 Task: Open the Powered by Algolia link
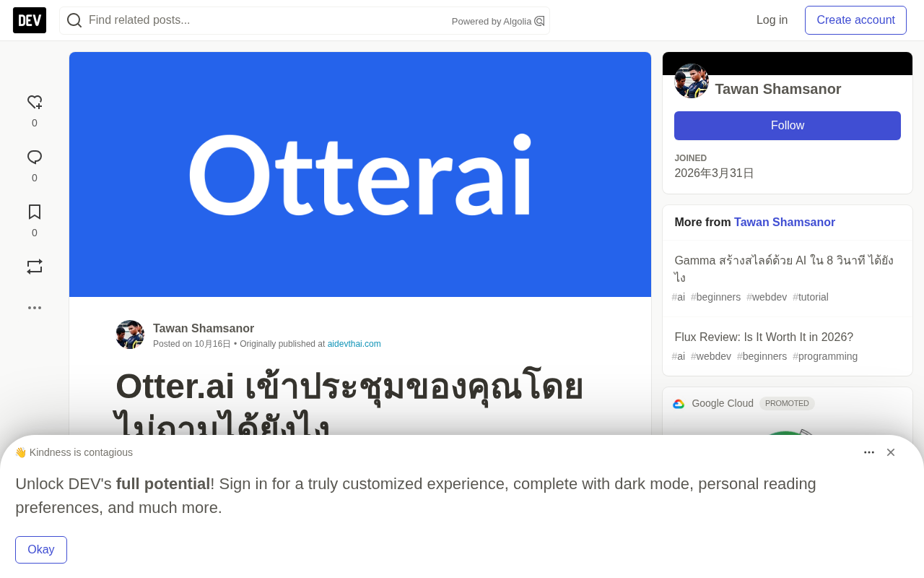[498, 21]
